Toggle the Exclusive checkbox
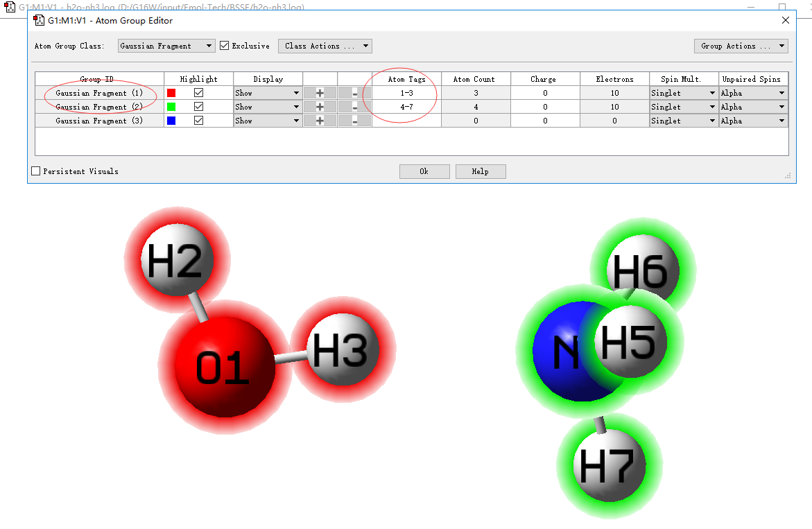This screenshot has width=812, height=529. click(224, 46)
